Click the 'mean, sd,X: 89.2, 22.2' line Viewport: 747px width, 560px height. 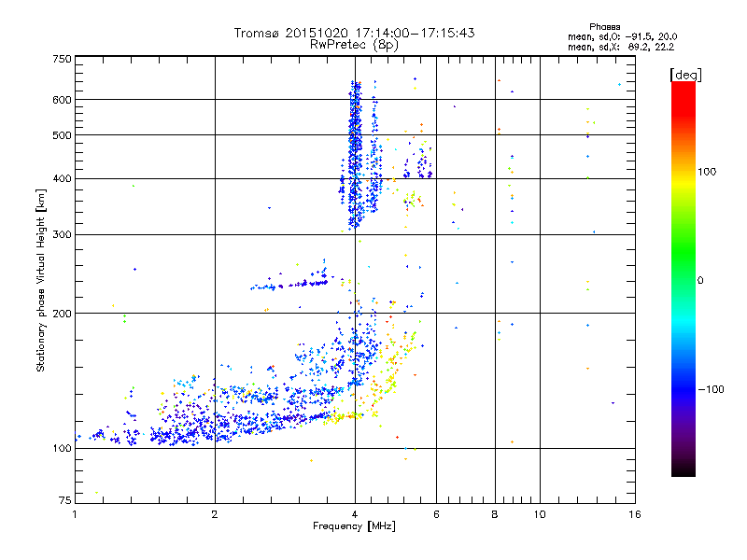tap(621, 47)
